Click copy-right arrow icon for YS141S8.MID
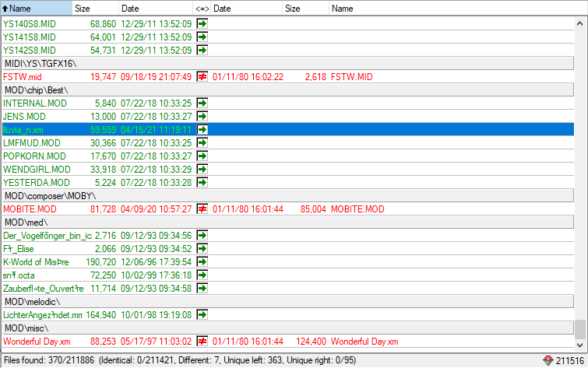Viewport: 588px width, 368px height. 202,37
